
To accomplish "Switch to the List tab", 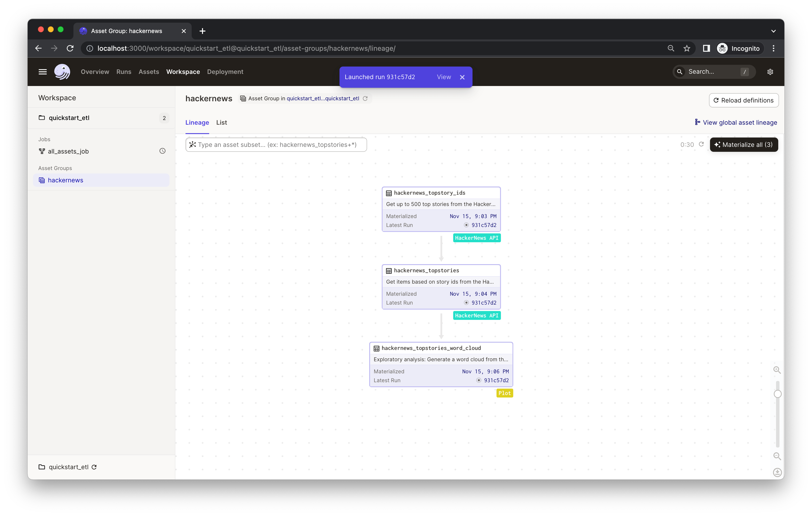I will (221, 122).
